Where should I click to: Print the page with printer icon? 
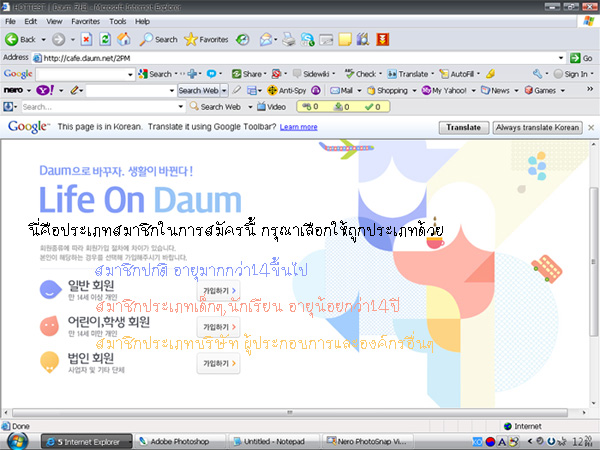pos(289,39)
